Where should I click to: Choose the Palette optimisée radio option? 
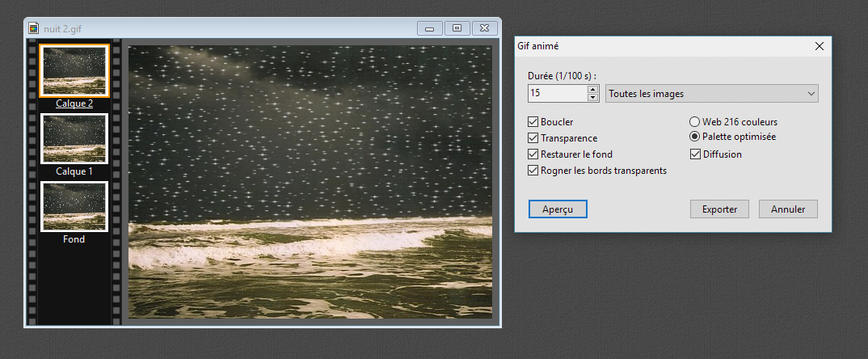coord(694,137)
